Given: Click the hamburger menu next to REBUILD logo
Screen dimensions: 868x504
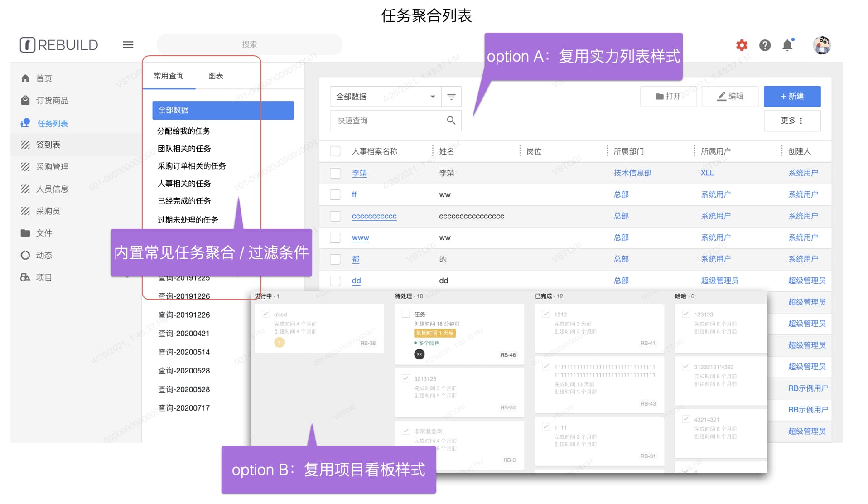Looking at the screenshot, I should click(128, 44).
